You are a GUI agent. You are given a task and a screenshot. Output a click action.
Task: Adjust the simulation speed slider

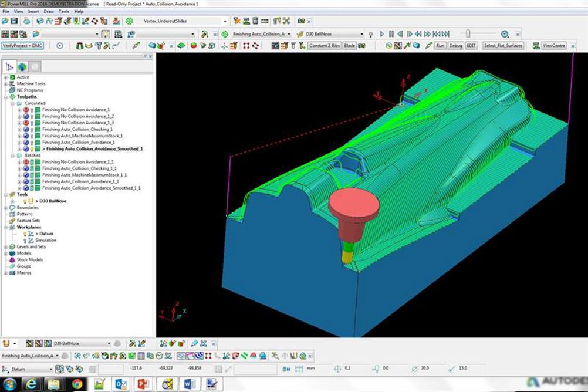click(468, 34)
